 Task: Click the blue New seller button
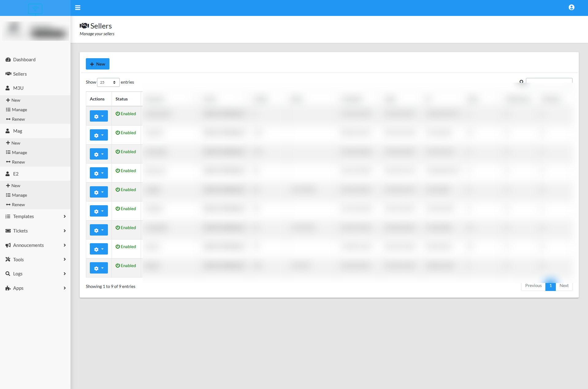(x=97, y=64)
